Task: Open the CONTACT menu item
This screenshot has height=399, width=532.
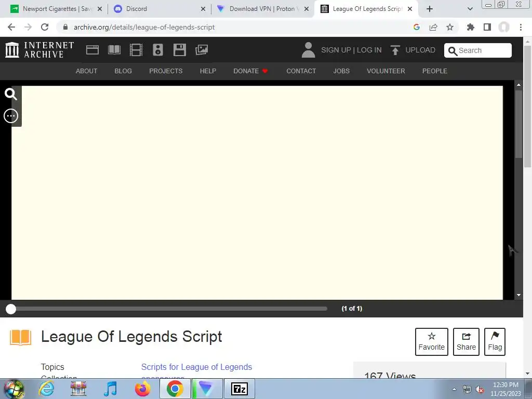Action: (301, 71)
